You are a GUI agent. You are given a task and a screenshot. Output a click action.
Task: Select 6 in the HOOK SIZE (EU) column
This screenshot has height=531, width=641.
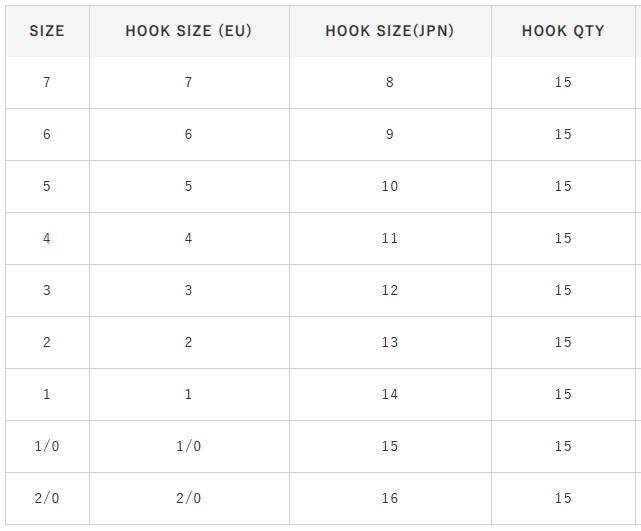coord(188,134)
